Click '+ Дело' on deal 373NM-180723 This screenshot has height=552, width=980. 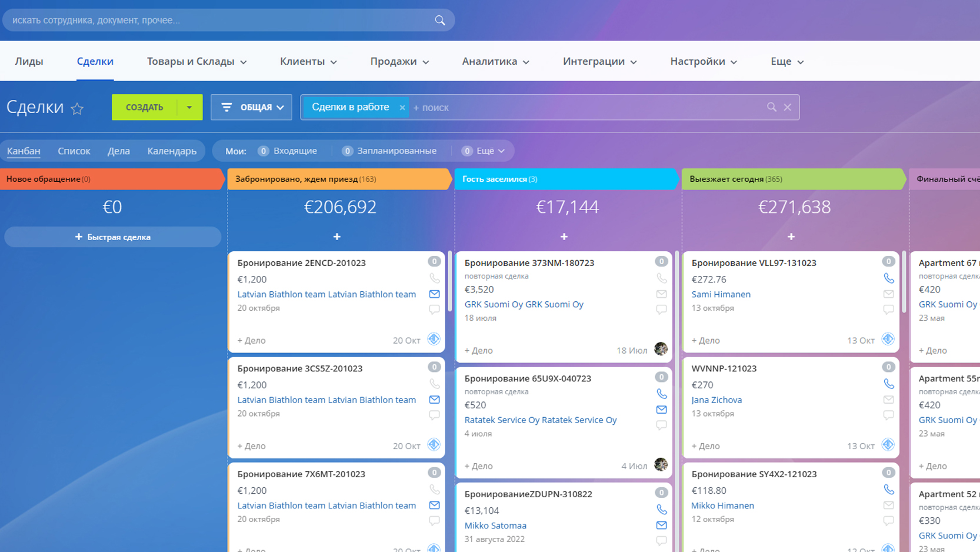(x=478, y=351)
